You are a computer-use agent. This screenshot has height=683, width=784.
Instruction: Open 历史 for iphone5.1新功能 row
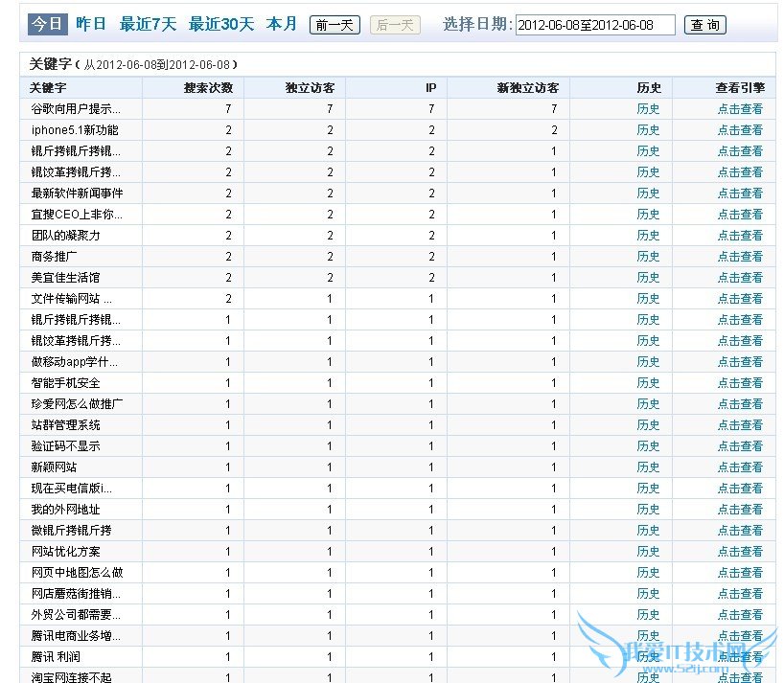pyautogui.click(x=648, y=130)
